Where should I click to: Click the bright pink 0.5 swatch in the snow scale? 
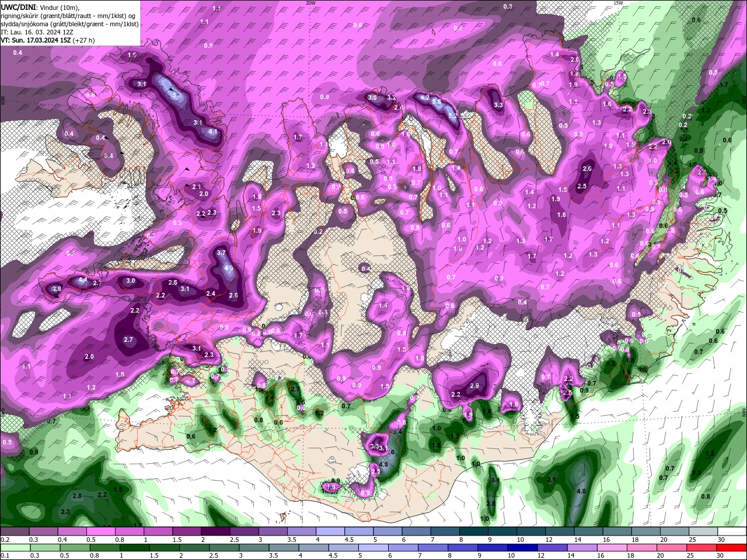tap(102, 531)
